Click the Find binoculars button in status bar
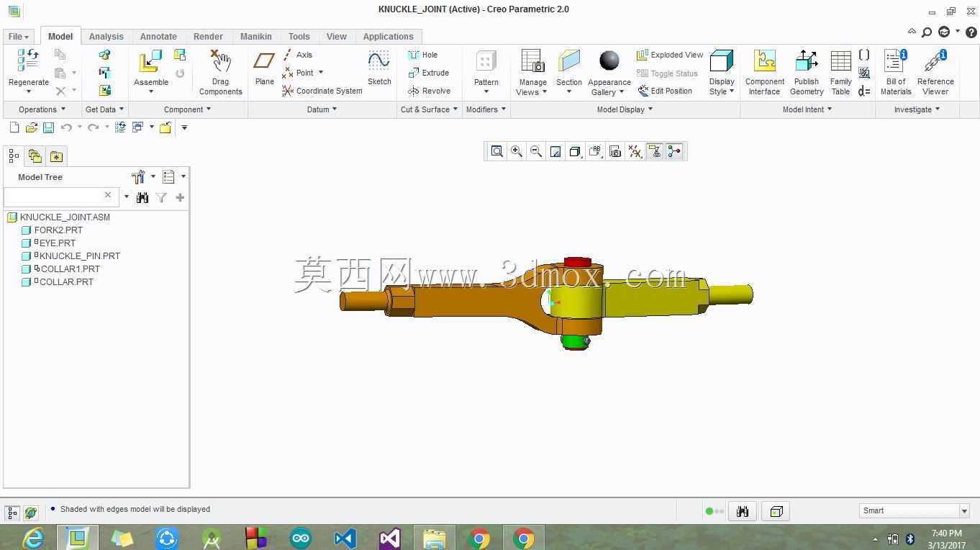Image resolution: width=980 pixels, height=550 pixels. click(742, 511)
